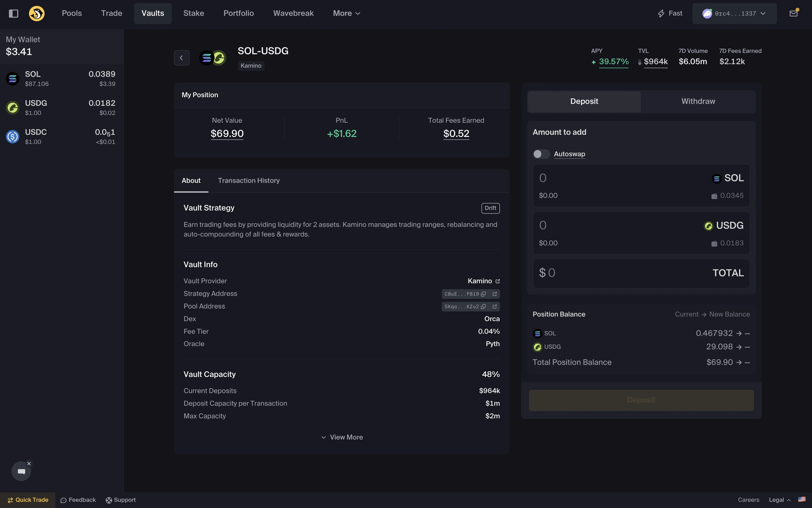
Task: Open the Stake navigation tab
Action: 194,13
